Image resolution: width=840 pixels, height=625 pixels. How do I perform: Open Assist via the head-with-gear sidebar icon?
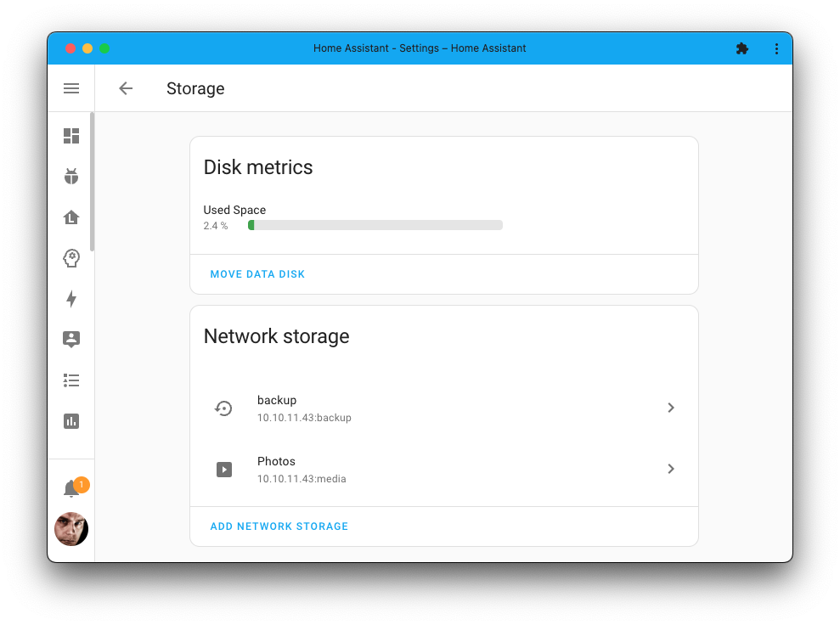click(x=71, y=258)
